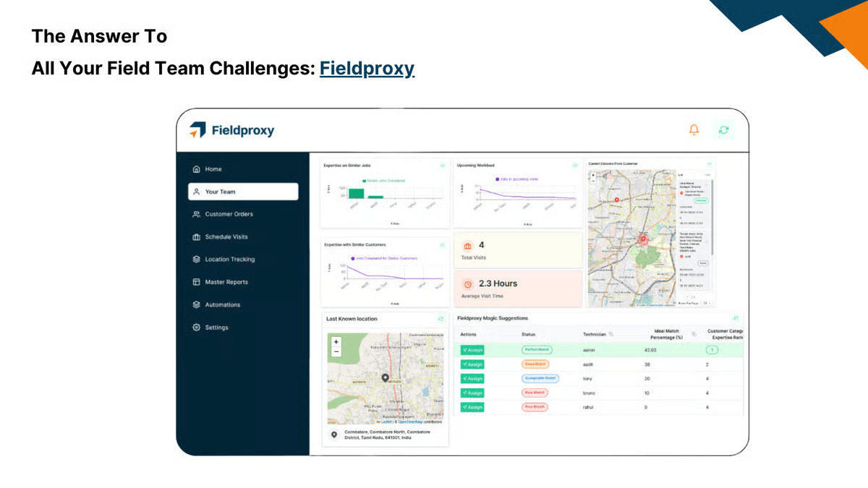The width and height of the screenshot is (868, 488).
Task: Navigate to Customer Orders in the sidebar
Action: click(228, 214)
